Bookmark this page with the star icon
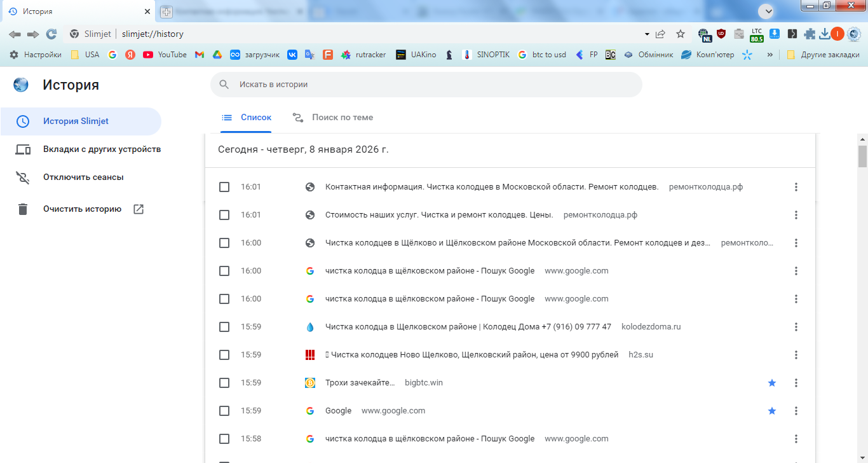Image resolution: width=868 pixels, height=463 pixels. [681, 34]
